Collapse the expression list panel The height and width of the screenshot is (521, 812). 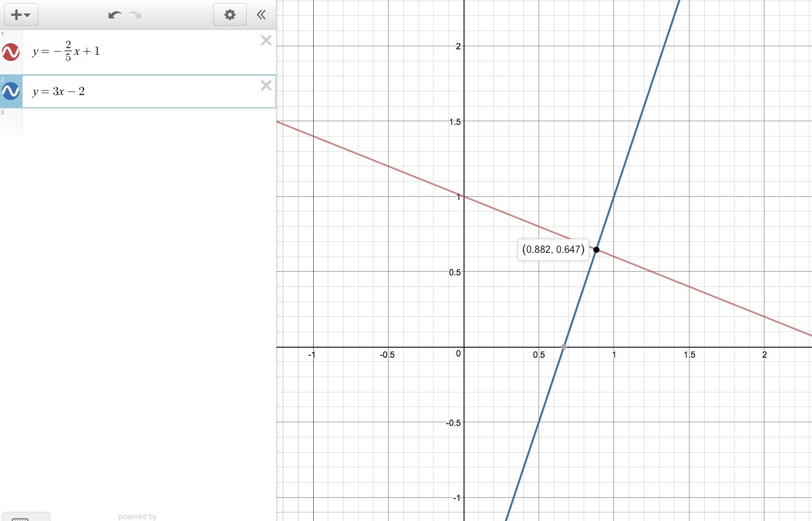tap(261, 15)
